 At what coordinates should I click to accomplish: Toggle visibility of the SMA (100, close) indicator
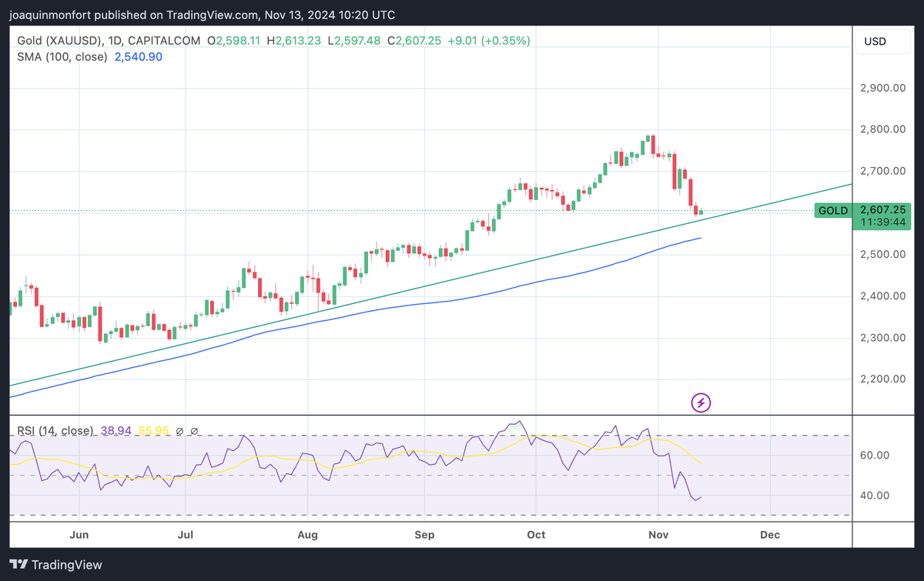click(62, 56)
